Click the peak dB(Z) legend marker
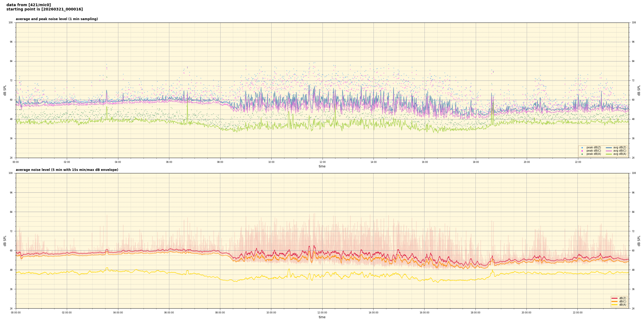The width and height of the screenshot is (644, 322). (582, 148)
